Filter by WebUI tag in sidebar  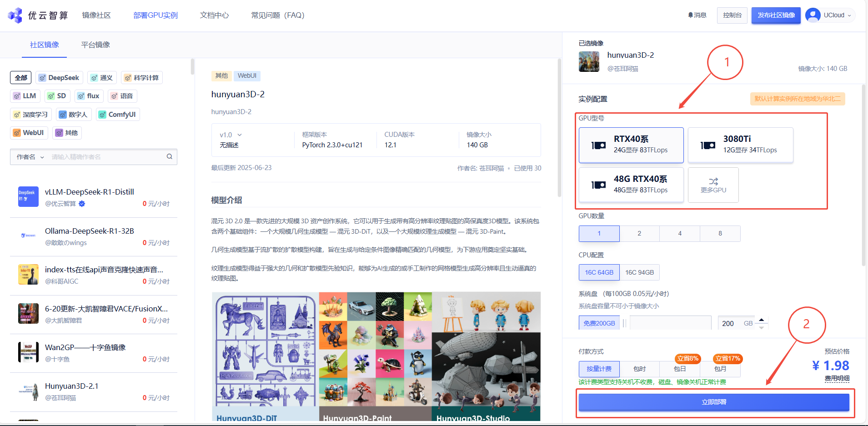coord(29,133)
